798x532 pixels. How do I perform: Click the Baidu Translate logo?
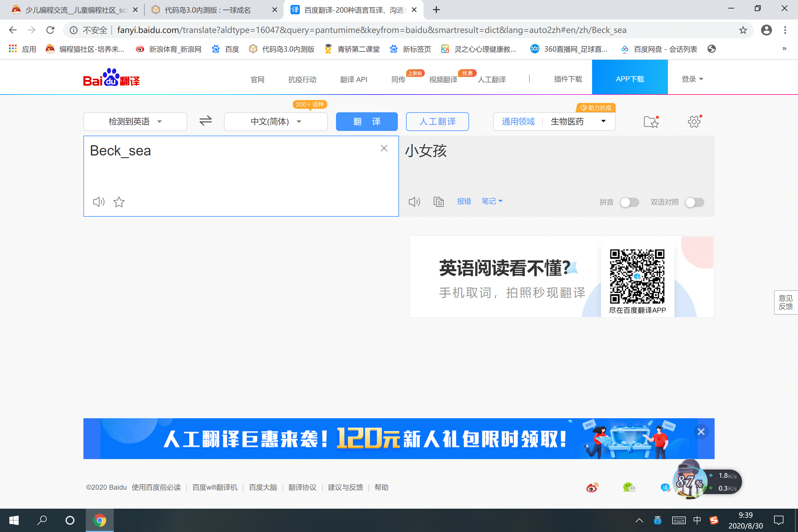(x=111, y=78)
